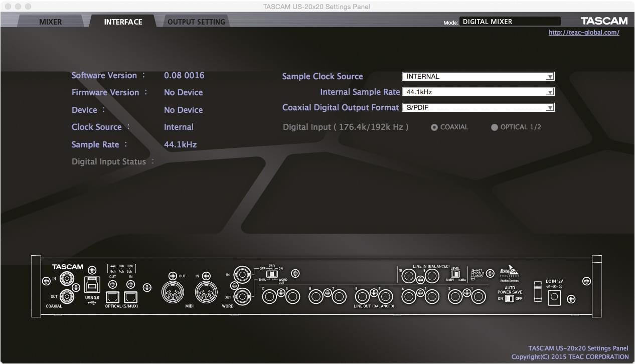Screen dimensions: 635x364
Task: Open the Sample Clock Source dropdown
Action: pyautogui.click(x=479, y=76)
